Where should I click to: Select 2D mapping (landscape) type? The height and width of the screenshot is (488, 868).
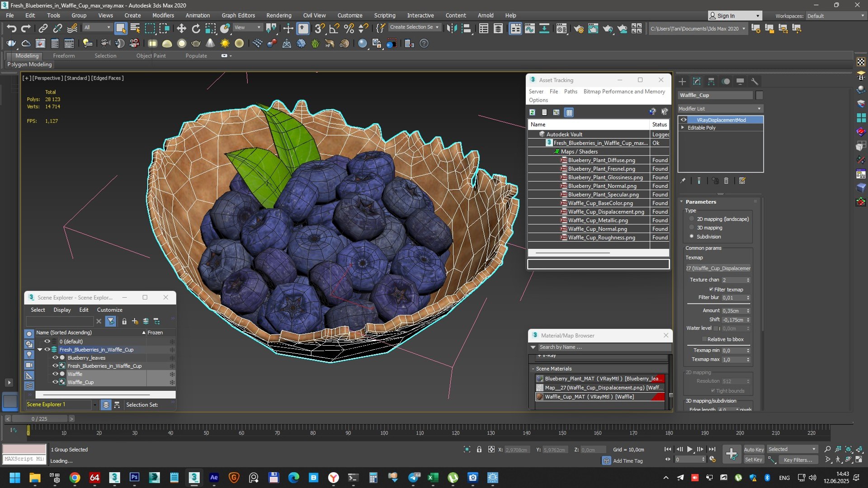tap(692, 219)
